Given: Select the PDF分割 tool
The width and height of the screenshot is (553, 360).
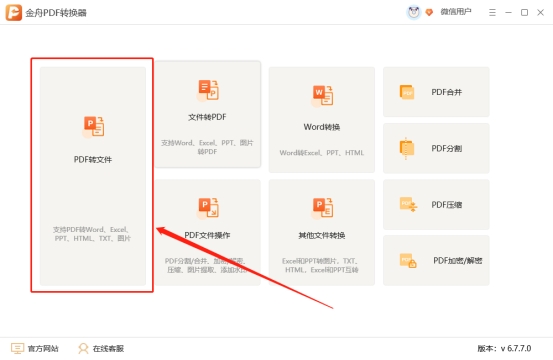Looking at the screenshot, I should point(436,148).
